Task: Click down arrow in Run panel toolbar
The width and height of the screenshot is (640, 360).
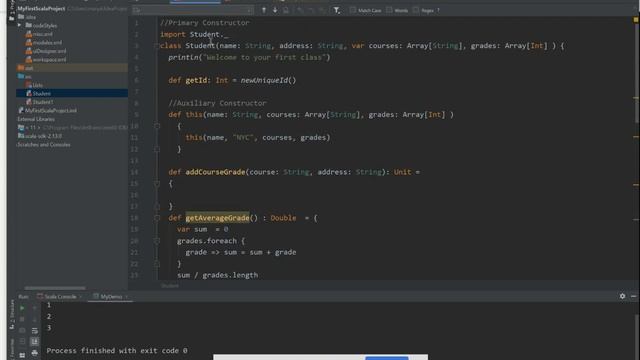Action: [x=35, y=319]
